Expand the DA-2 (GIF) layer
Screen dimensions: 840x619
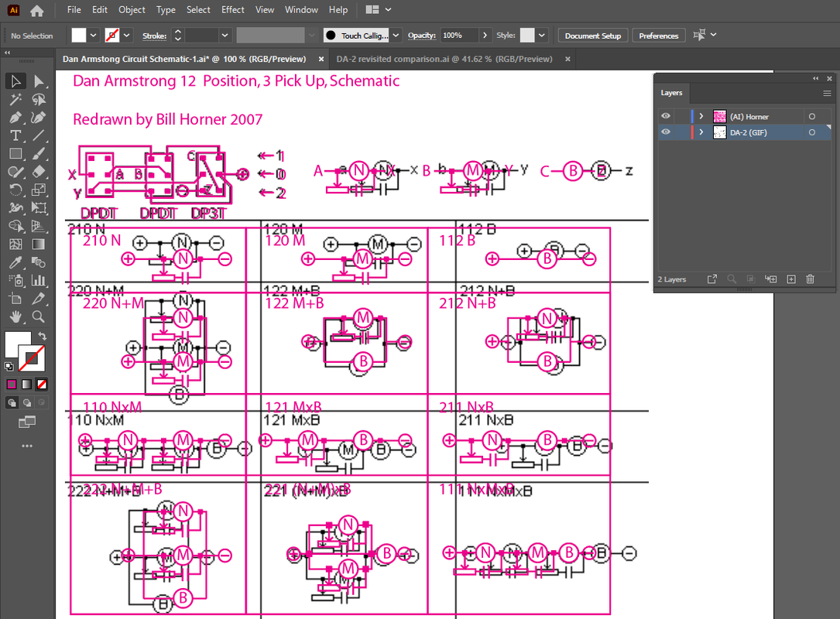pyautogui.click(x=701, y=132)
